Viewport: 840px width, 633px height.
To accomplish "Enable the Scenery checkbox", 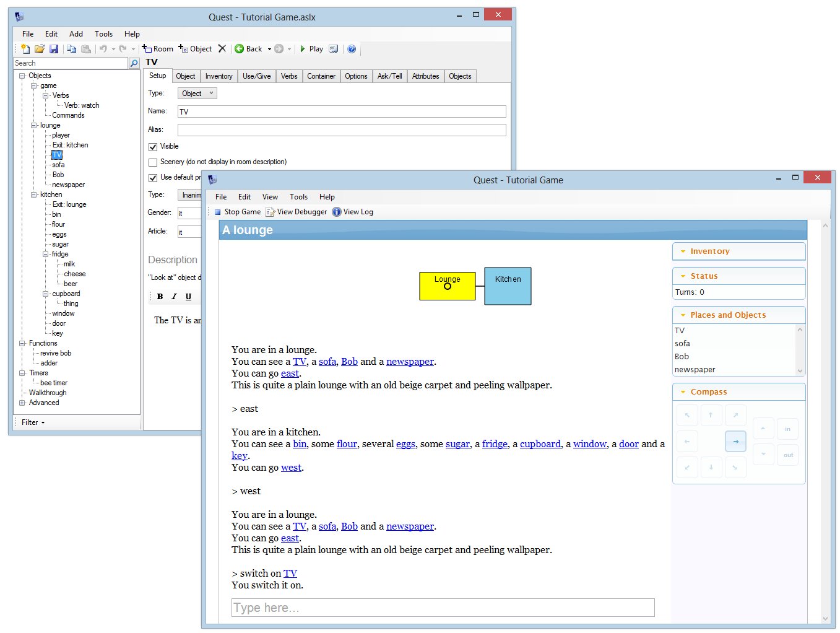I will [153, 162].
